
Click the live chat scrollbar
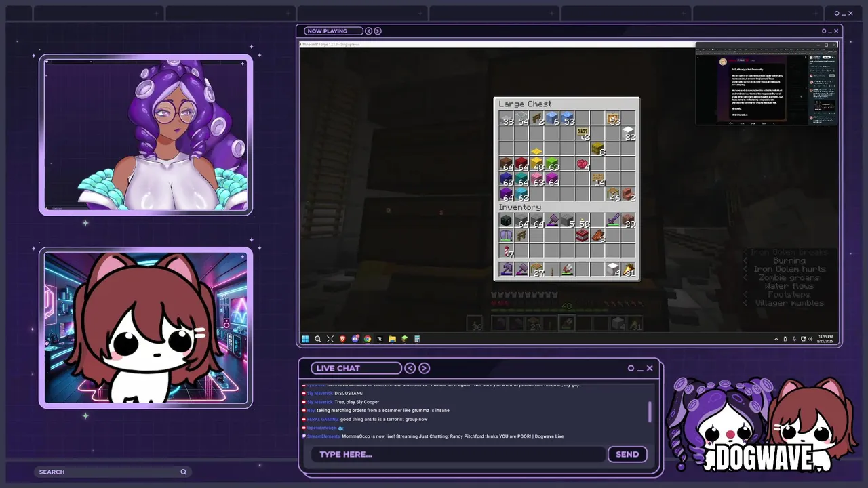pos(650,411)
